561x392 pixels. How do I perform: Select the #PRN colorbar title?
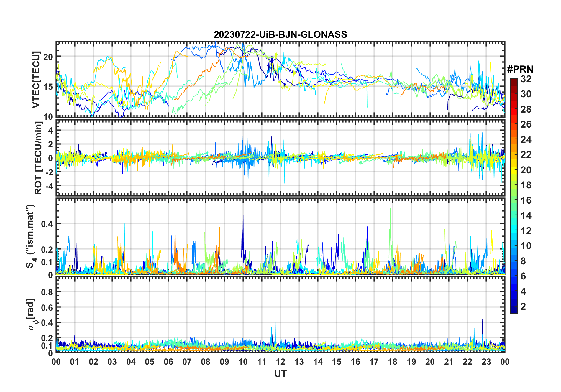(x=520, y=69)
